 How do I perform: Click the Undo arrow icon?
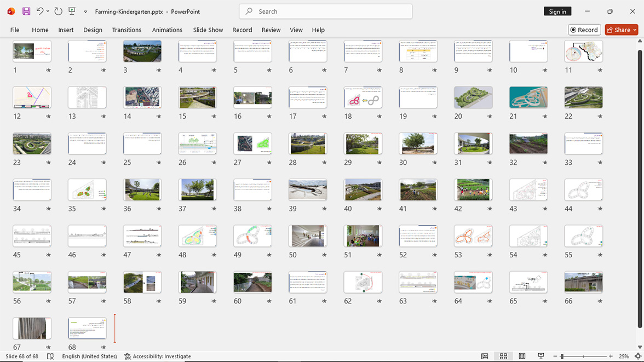39,11
